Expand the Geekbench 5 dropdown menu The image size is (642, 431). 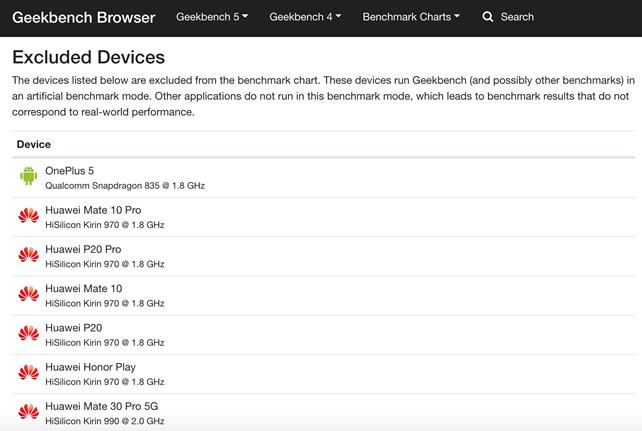tap(212, 17)
